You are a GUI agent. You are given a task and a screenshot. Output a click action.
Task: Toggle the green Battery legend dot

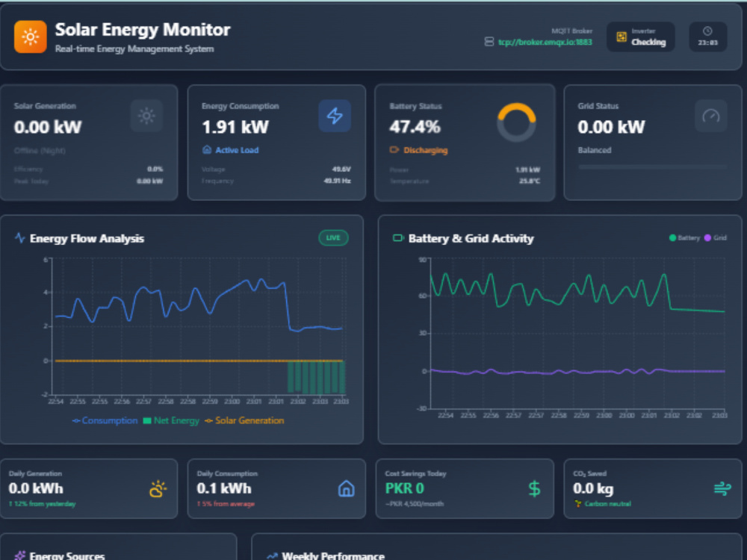click(x=672, y=237)
